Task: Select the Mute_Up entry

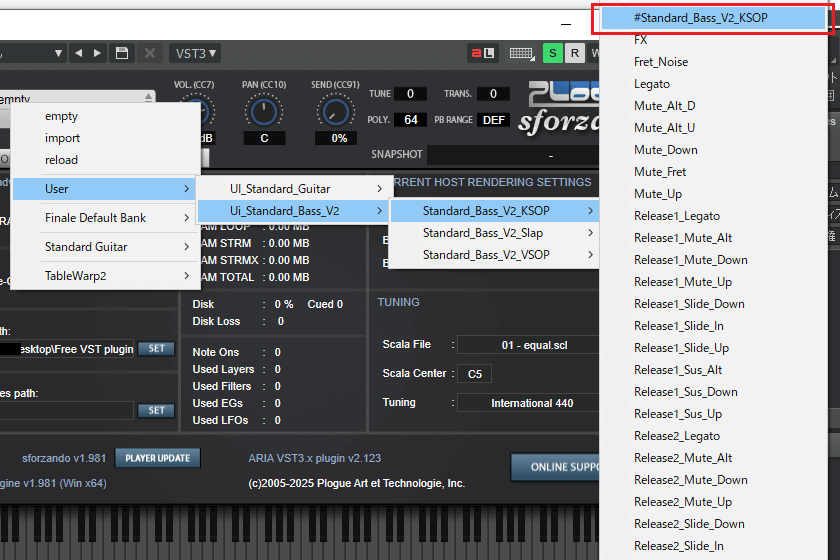Action: tap(713, 193)
